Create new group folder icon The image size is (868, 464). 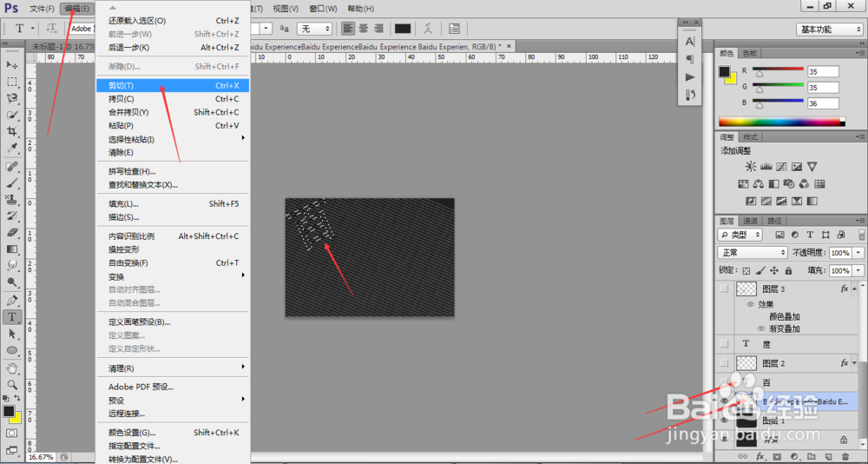811,457
